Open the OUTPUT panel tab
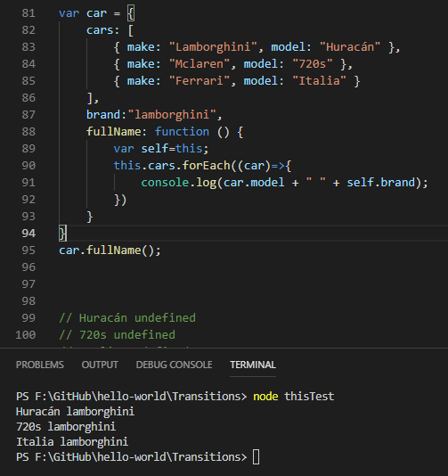 coord(100,365)
